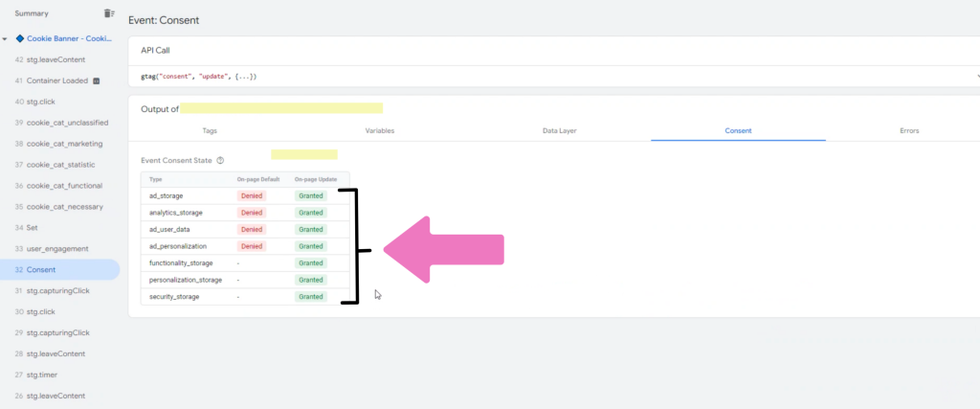Viewport: 980px width, 409px height.
Task: Open event 38 cookie_cat_marketing
Action: pos(64,144)
